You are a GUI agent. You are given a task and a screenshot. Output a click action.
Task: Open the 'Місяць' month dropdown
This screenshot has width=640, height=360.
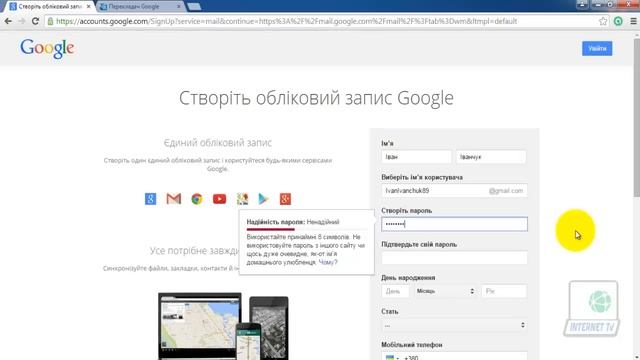coord(445,291)
